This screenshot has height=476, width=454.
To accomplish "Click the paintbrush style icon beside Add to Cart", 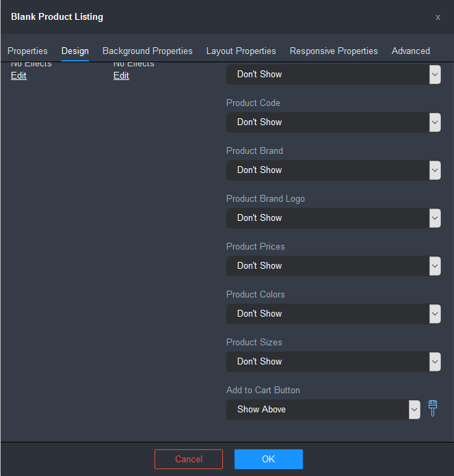I will [x=433, y=409].
